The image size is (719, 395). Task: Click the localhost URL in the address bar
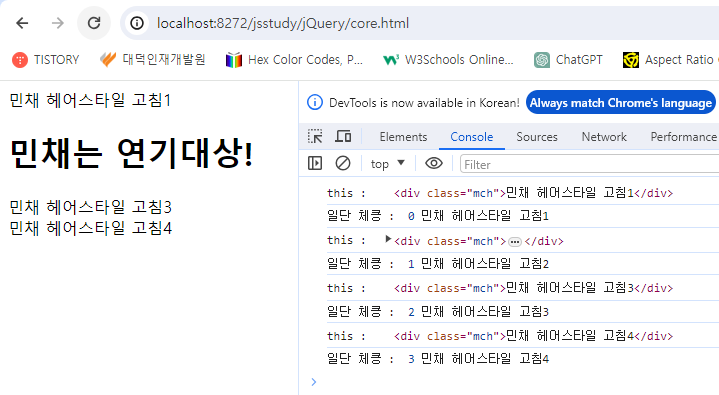point(282,23)
